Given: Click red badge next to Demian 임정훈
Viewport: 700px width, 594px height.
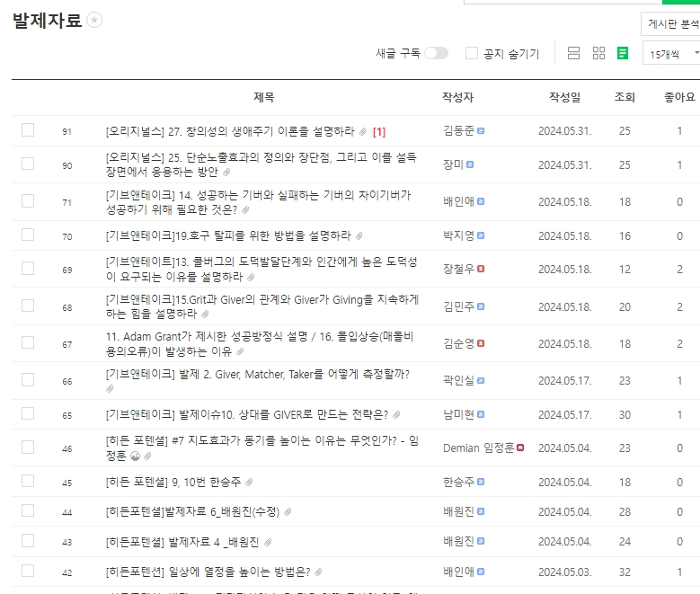Looking at the screenshot, I should [520, 448].
